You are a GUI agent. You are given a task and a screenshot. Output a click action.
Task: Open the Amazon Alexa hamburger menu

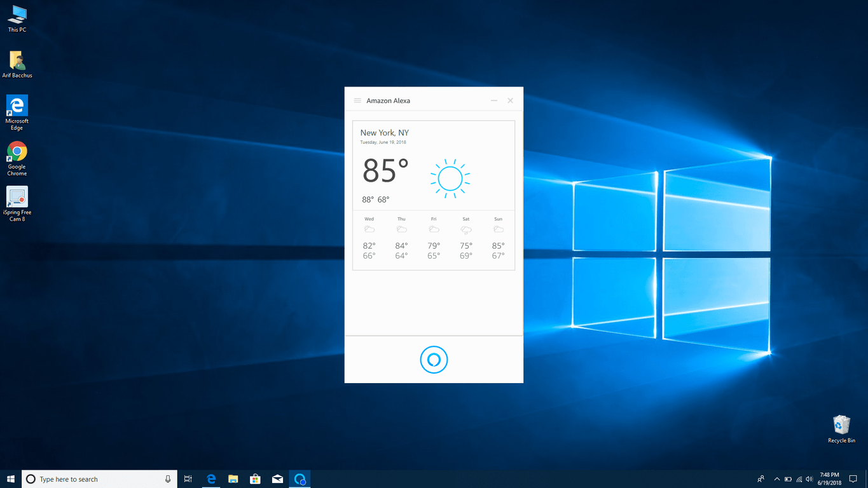(x=357, y=100)
